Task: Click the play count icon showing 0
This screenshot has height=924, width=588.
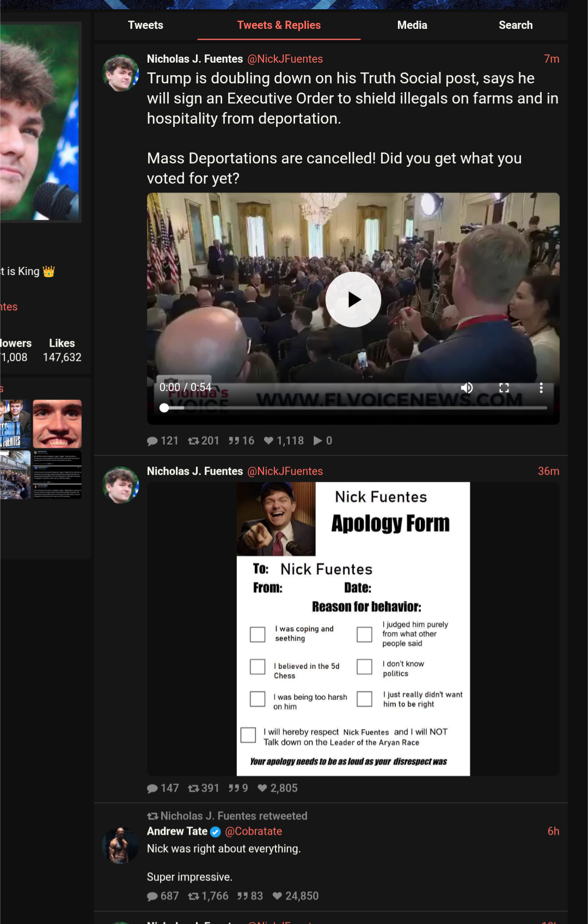Action: (x=323, y=441)
